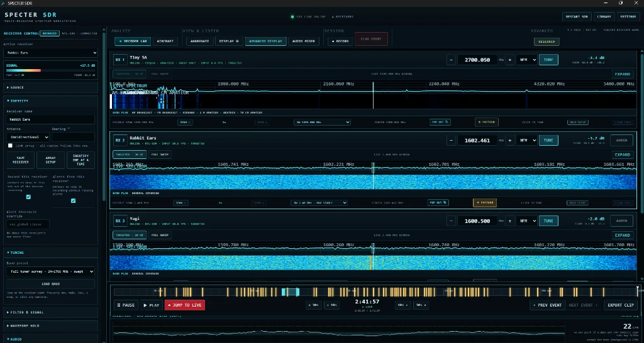Toggle Advanced mode in Receiver Control
This screenshot has width=644, height=343.
(x=50, y=33)
